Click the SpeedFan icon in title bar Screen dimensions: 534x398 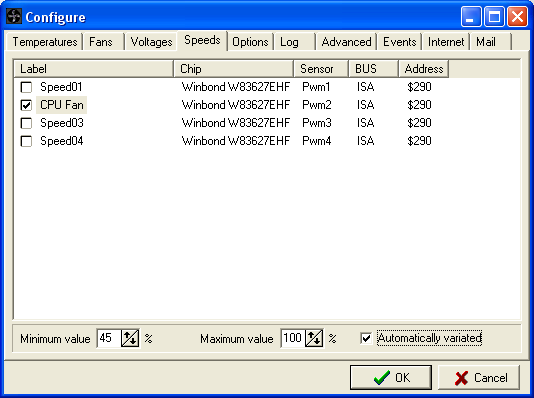14,16
